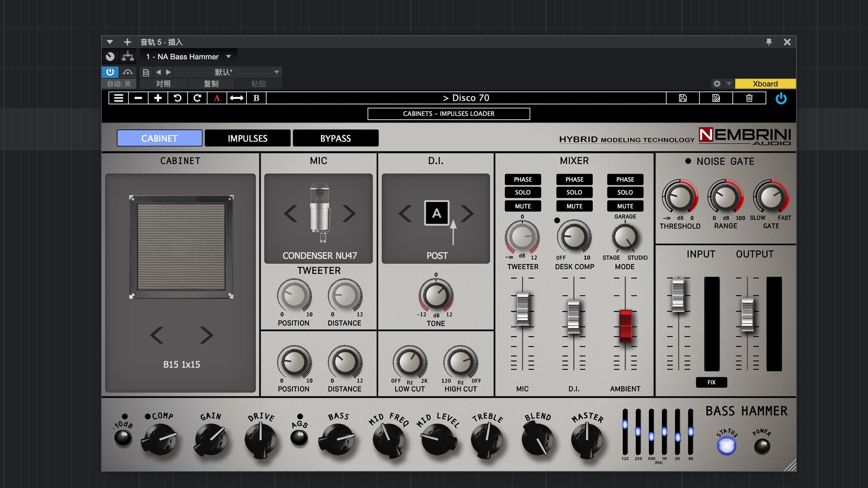Click the Xboard button

pos(765,84)
